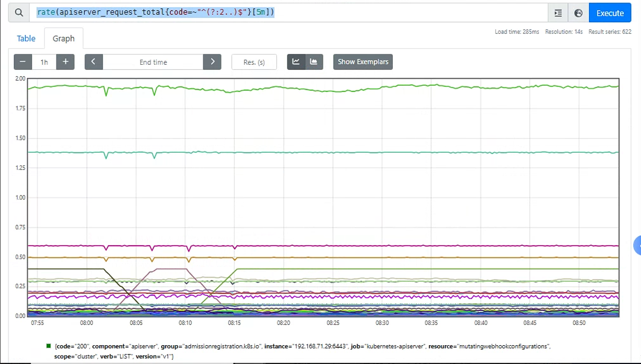This screenshot has height=364, width=641.
Task: Switch to the line chart display mode
Action: (x=296, y=62)
